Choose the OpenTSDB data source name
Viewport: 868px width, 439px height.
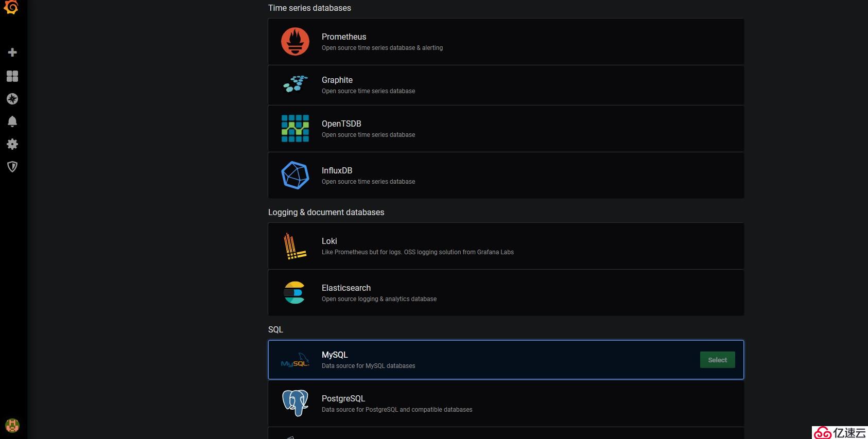tap(341, 124)
